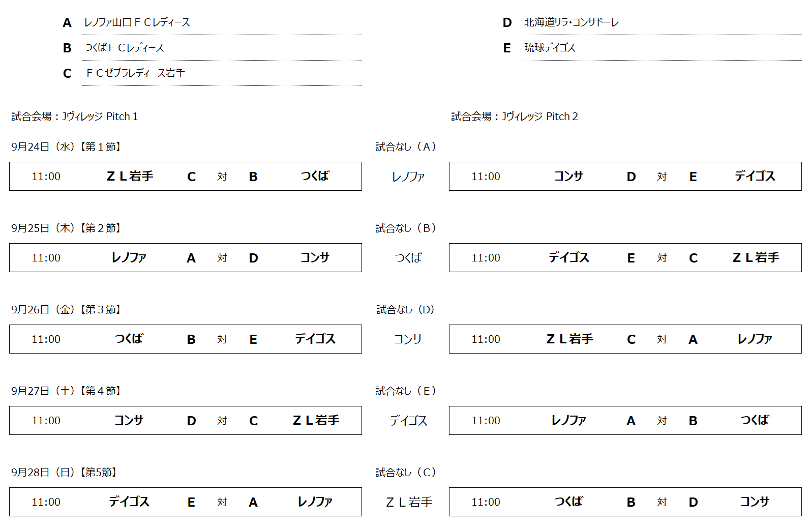This screenshot has height=527, width=812.
Task: Click デイゴス in the round 1 Pitch 2 match
Action: [x=755, y=177]
